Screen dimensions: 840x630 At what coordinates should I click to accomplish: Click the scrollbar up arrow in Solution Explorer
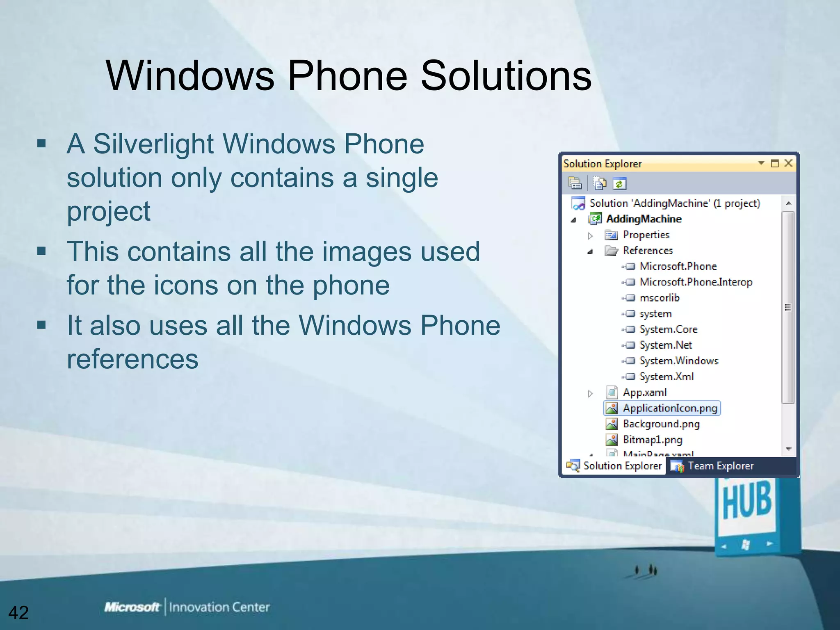pyautogui.click(x=788, y=203)
